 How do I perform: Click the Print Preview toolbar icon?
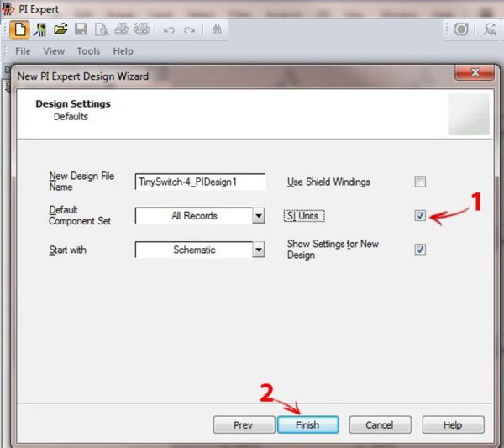click(x=102, y=29)
